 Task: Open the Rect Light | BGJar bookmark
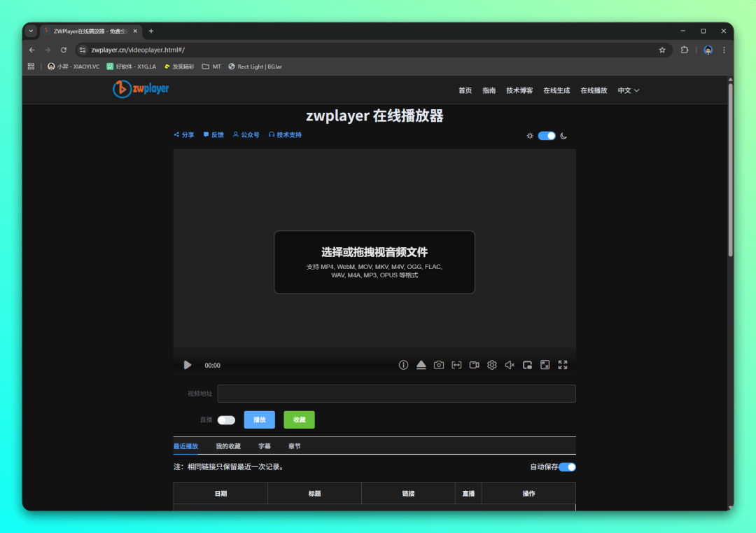[255, 67]
